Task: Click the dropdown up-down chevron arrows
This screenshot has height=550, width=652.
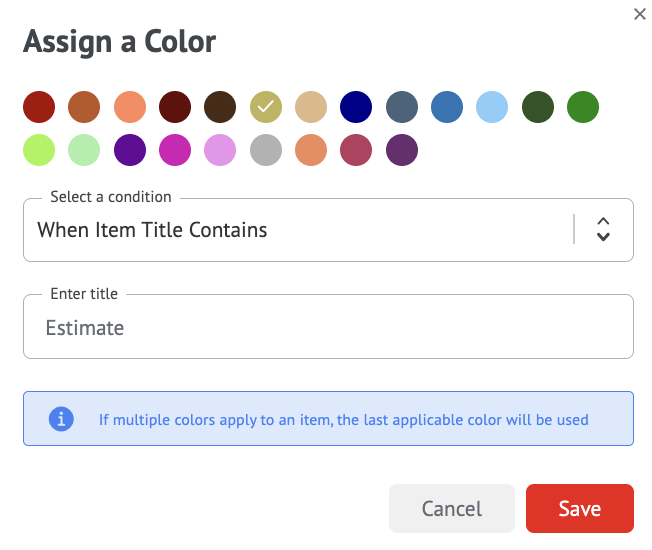Action: tap(603, 230)
